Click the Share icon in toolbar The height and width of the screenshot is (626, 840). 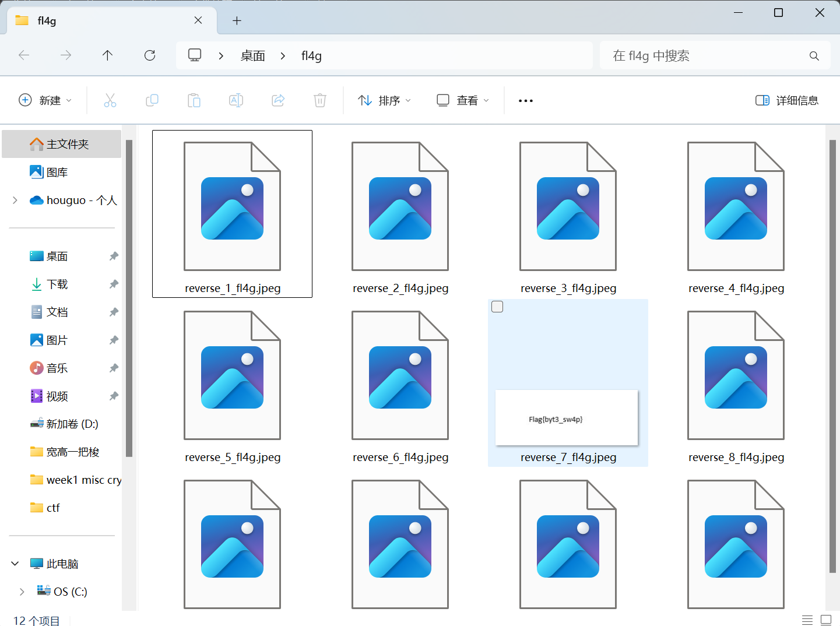click(x=278, y=100)
